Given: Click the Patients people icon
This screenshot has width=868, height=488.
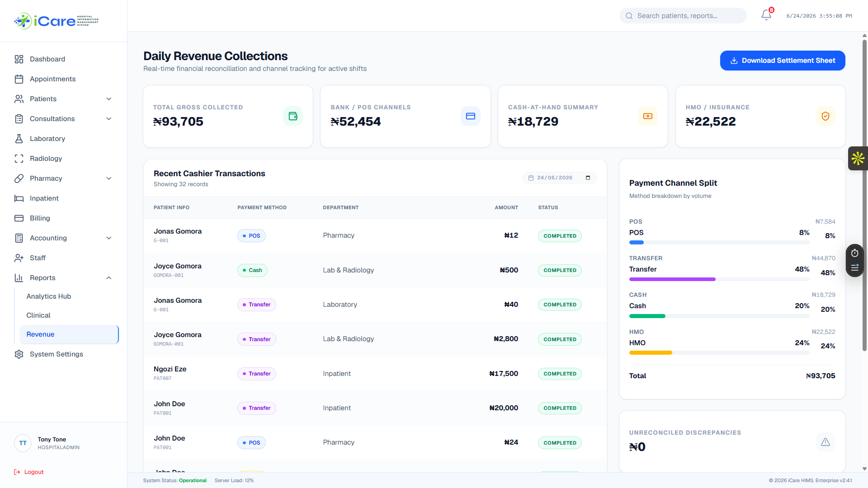Looking at the screenshot, I should (19, 99).
